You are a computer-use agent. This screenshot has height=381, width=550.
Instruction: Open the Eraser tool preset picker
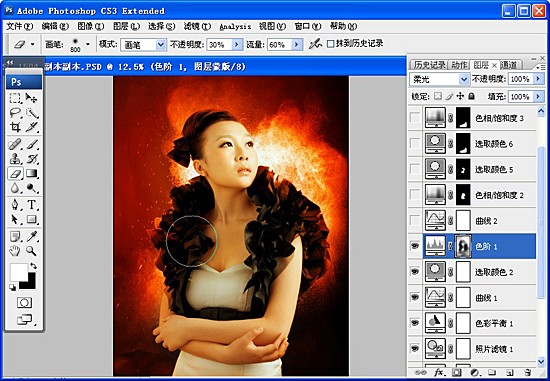click(24, 44)
